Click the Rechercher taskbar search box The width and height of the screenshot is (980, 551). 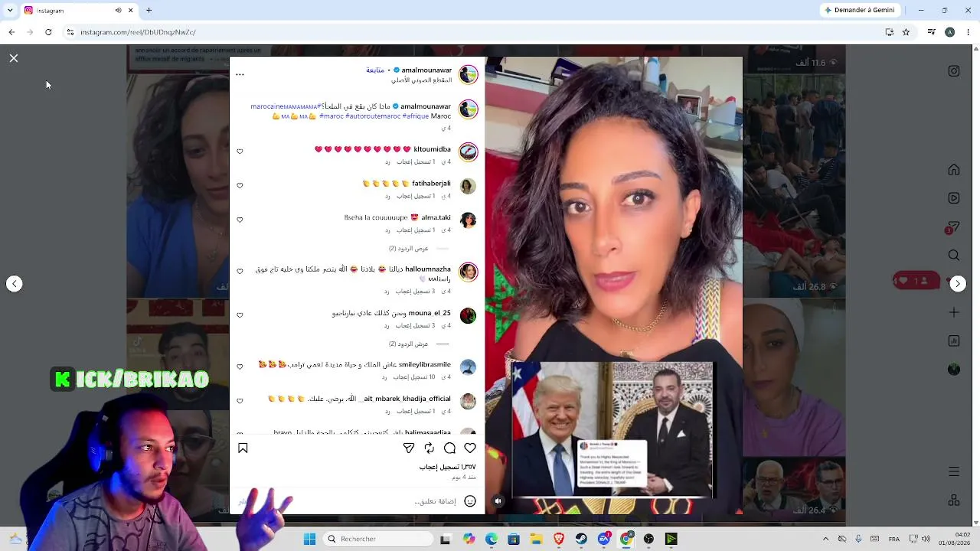coord(379,539)
